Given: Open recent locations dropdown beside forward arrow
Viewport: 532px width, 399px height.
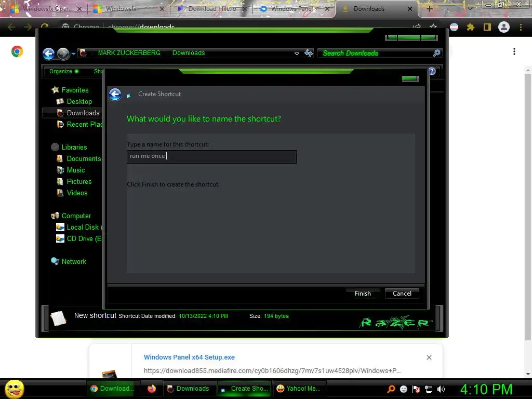Looking at the screenshot, I should 73,54.
